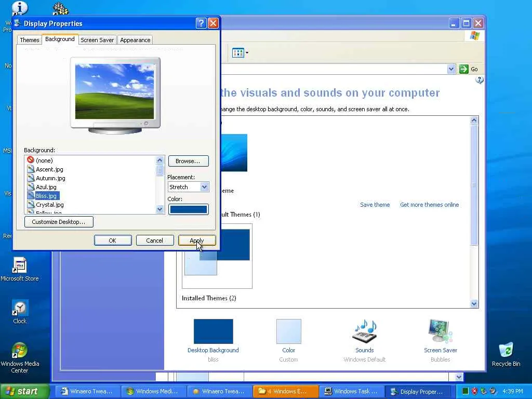Open the Clock desktop shortcut
This screenshot has width=532, height=399.
click(20, 312)
